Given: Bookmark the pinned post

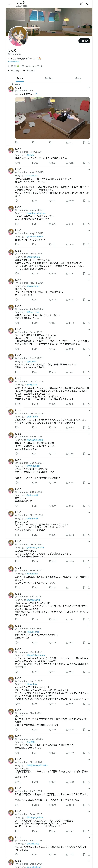Looking at the screenshot, I should click(84, 142).
